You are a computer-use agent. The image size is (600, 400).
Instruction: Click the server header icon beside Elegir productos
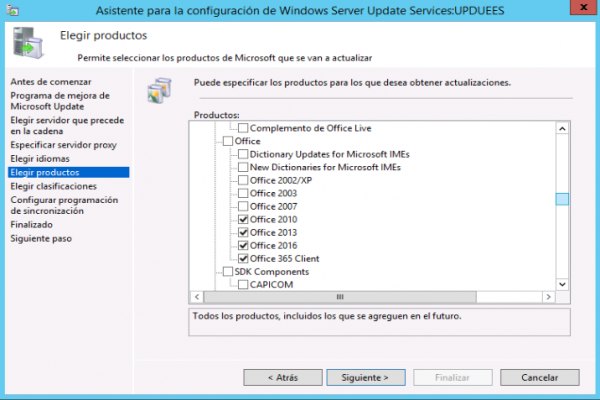[28, 42]
